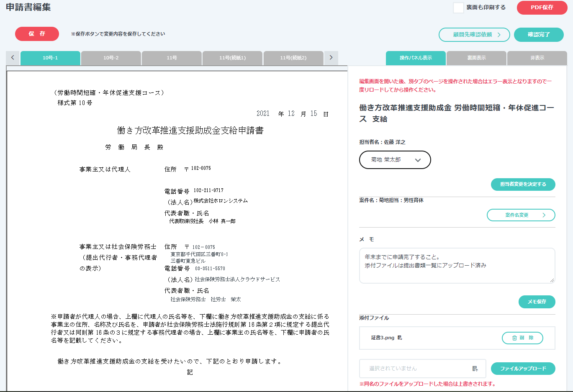Click the 確認完了 button
The width and height of the screenshot is (573, 392).
pyautogui.click(x=539, y=35)
